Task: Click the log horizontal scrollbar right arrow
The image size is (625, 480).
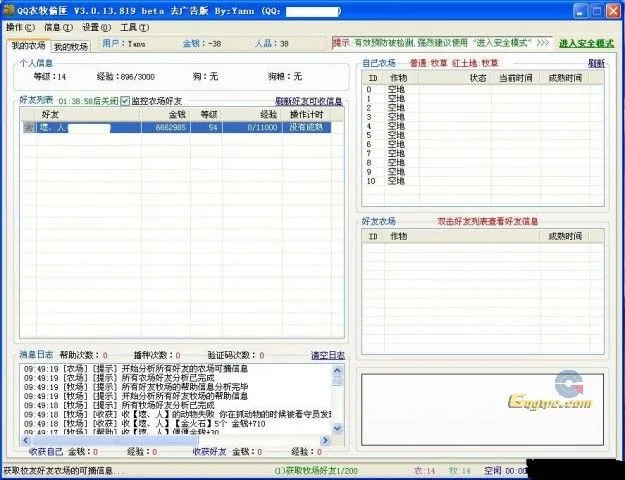Action: coord(325,441)
